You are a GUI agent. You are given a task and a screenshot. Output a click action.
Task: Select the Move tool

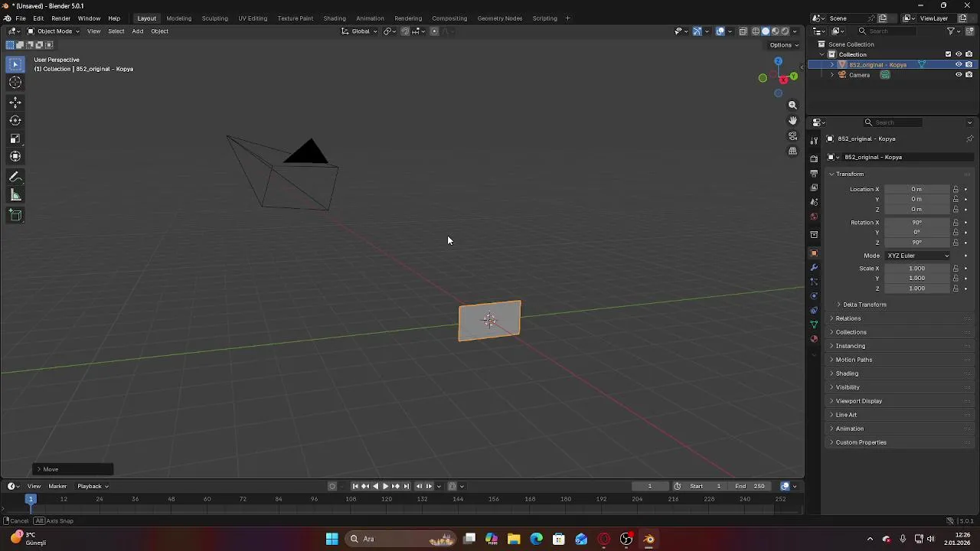(15, 103)
